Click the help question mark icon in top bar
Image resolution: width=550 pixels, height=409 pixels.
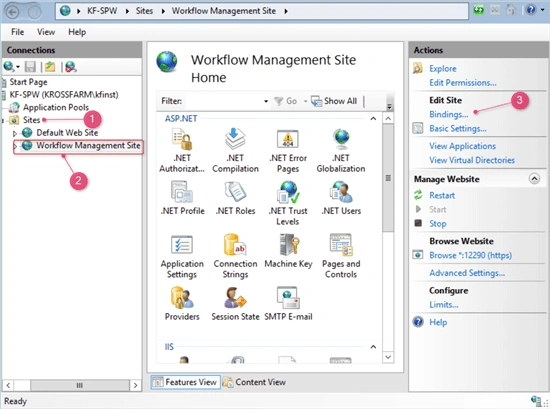tap(531, 10)
